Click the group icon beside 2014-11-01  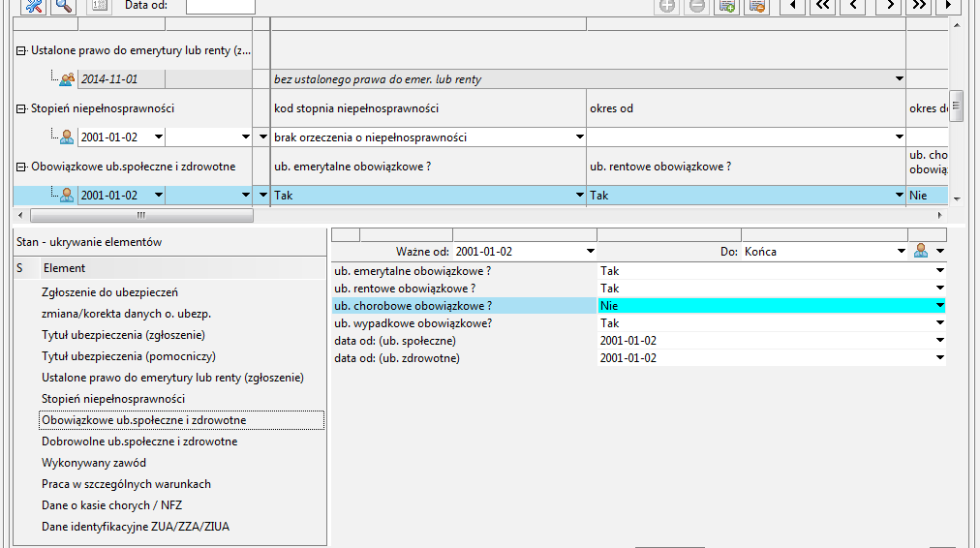click(x=66, y=79)
